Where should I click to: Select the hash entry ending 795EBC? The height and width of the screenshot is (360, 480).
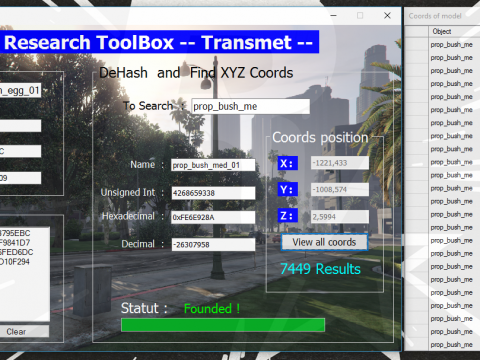(15, 233)
